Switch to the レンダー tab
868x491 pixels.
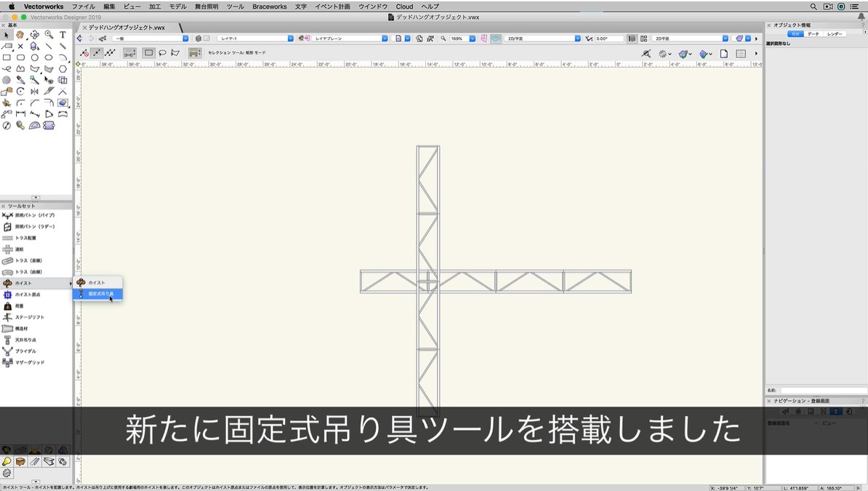[835, 34]
